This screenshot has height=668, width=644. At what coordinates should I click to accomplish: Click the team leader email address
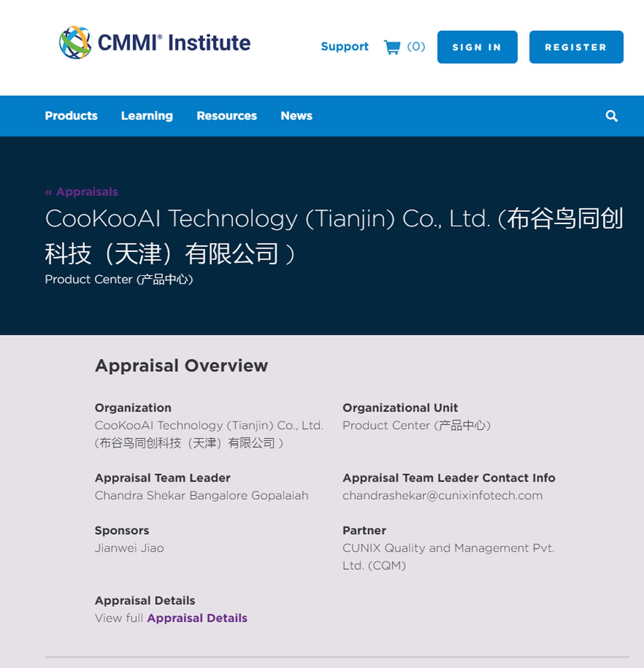(x=442, y=495)
